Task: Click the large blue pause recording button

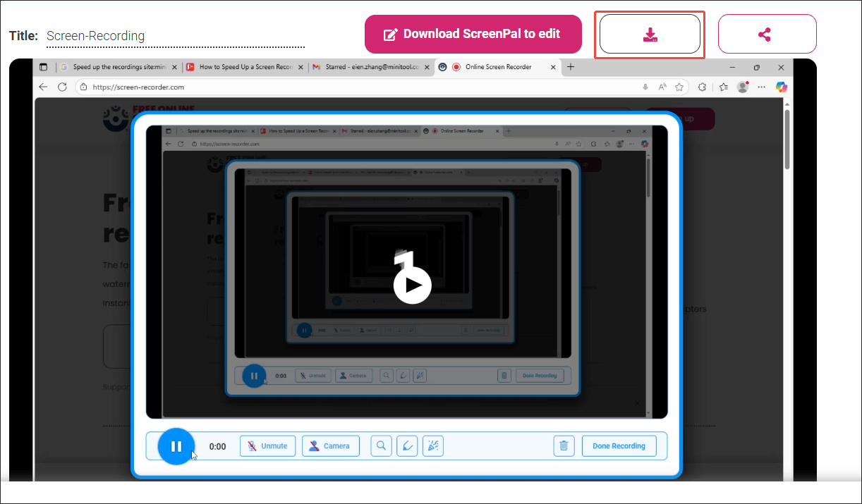Action: (x=176, y=446)
